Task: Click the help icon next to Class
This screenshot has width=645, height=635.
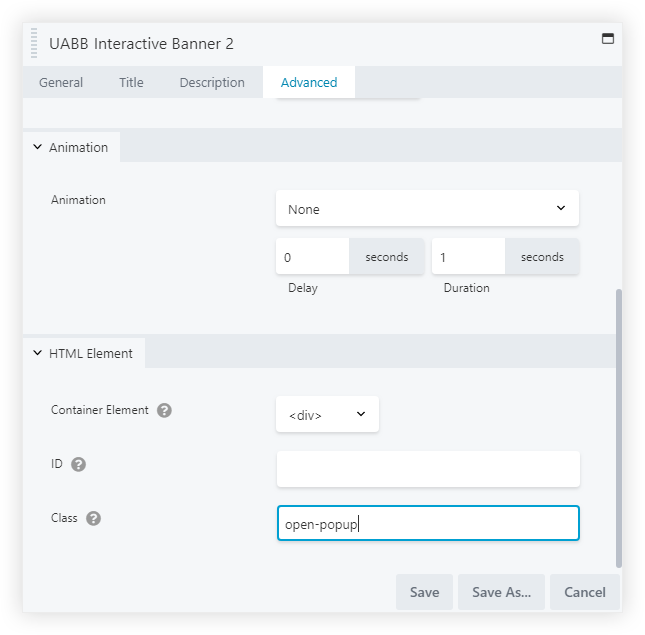Action: tap(93, 518)
